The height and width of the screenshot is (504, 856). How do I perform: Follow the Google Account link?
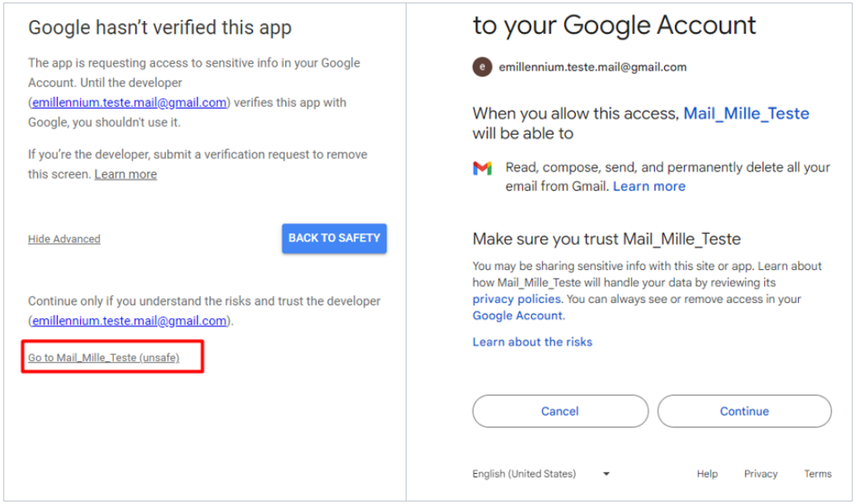pos(517,316)
